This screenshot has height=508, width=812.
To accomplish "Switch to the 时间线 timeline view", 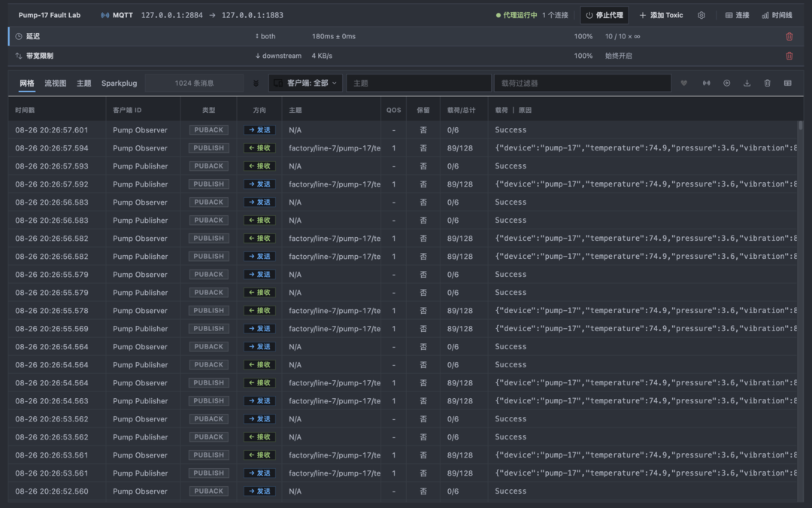I will click(x=777, y=15).
